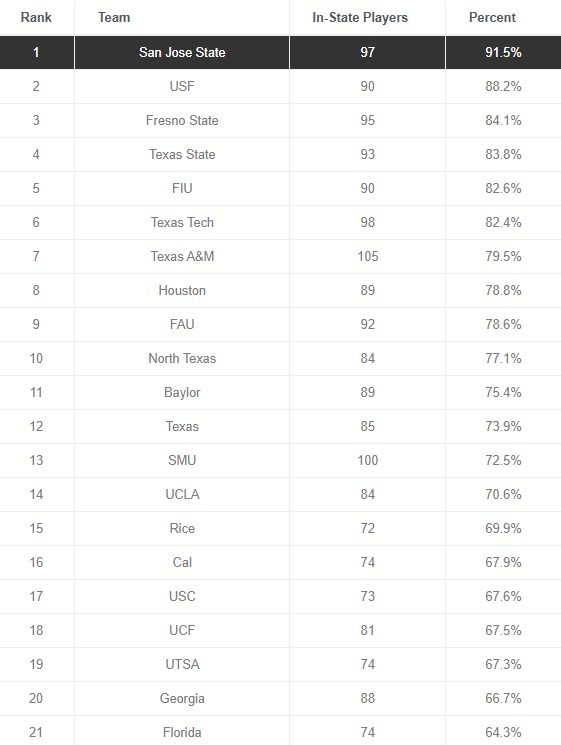
Task: Click the USF team name
Action: click(x=182, y=86)
